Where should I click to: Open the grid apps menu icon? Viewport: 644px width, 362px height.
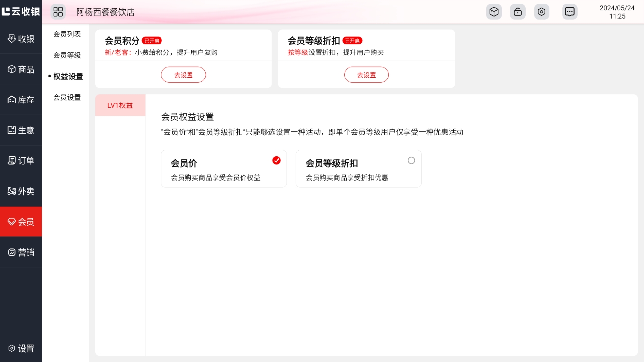pos(58,12)
